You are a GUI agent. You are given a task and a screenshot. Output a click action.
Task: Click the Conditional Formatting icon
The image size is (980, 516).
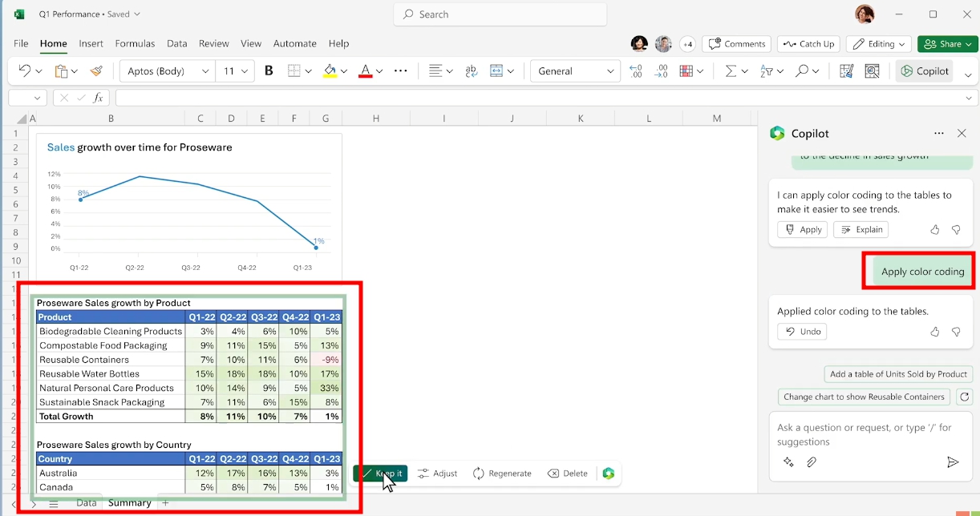[686, 71]
